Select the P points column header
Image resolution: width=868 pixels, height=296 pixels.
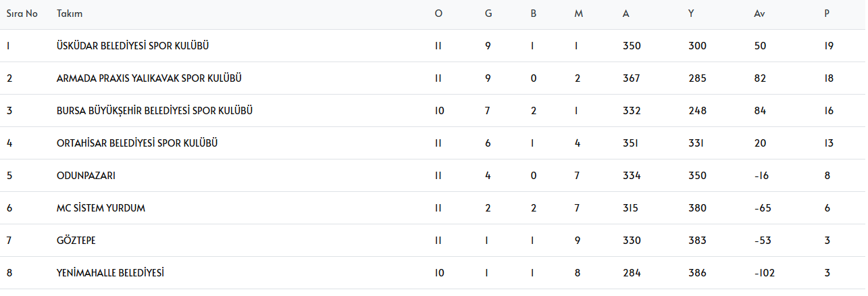point(827,14)
